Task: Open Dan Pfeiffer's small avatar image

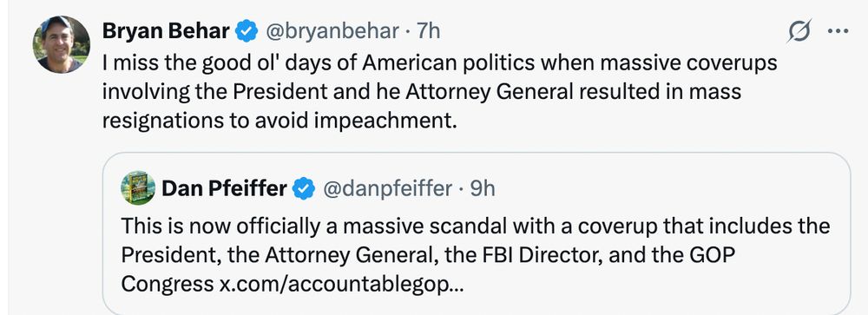Action: [138, 187]
